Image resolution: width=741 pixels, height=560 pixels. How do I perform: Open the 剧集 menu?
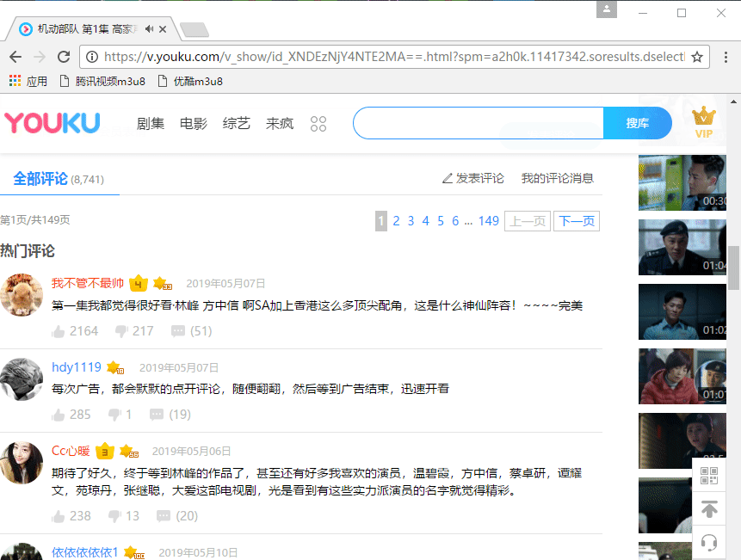point(151,124)
